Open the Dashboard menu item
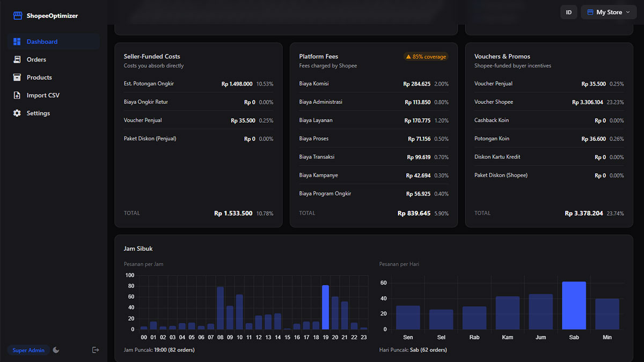The image size is (644, 362). click(53, 41)
